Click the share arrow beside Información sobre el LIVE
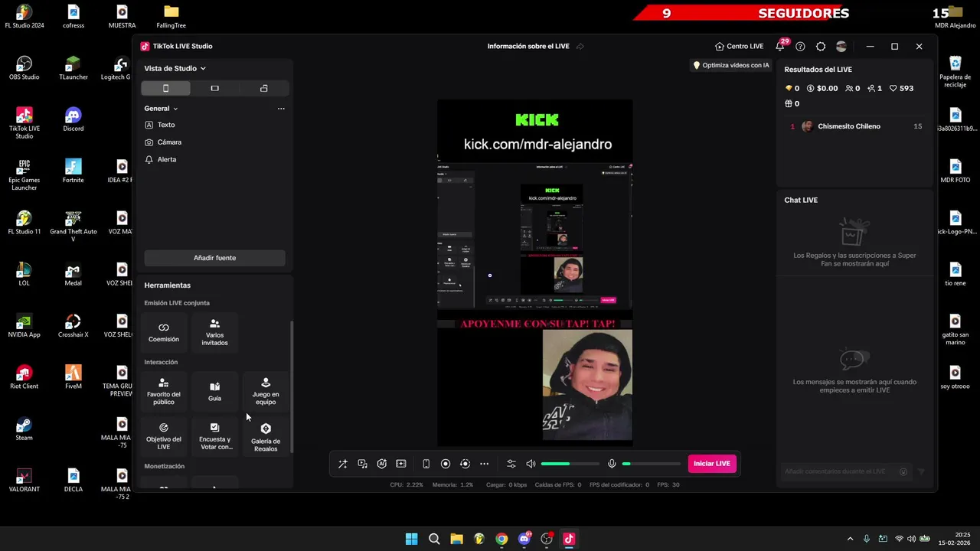This screenshot has height=551, width=980. pyautogui.click(x=580, y=46)
